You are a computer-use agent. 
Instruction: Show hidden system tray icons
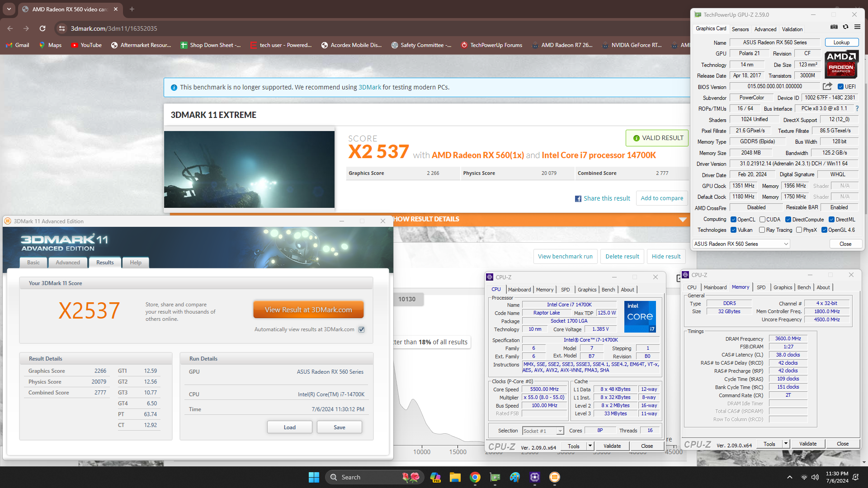pyautogui.click(x=790, y=477)
